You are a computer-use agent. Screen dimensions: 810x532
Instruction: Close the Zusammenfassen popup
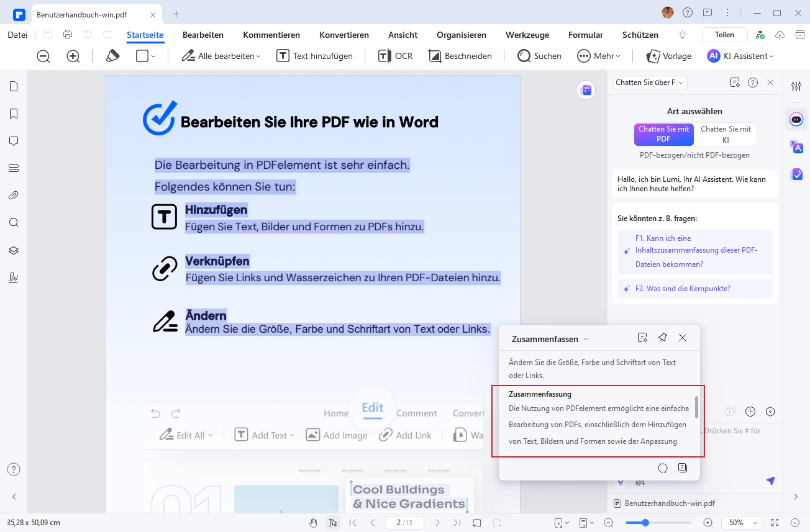(x=683, y=338)
